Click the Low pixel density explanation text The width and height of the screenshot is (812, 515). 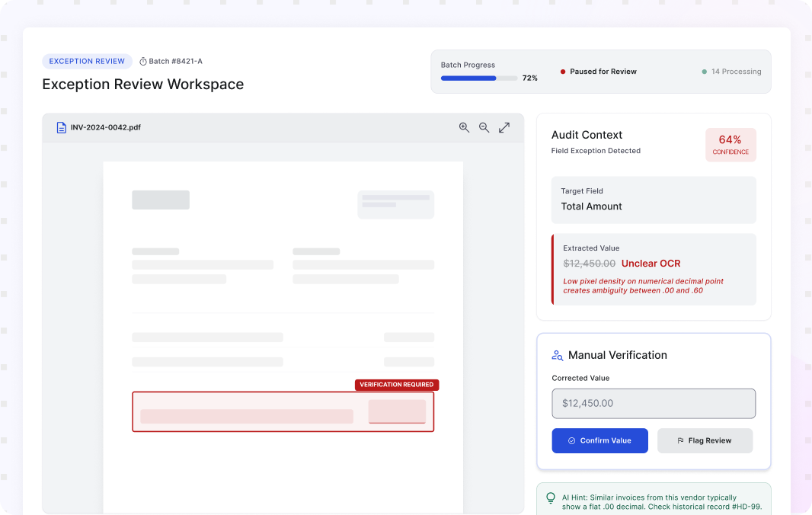pos(643,286)
